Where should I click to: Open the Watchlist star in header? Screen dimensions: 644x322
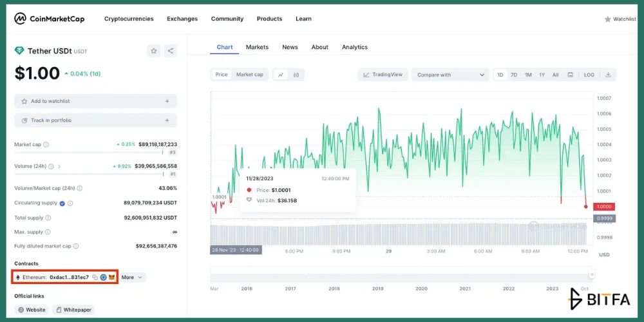click(x=607, y=19)
